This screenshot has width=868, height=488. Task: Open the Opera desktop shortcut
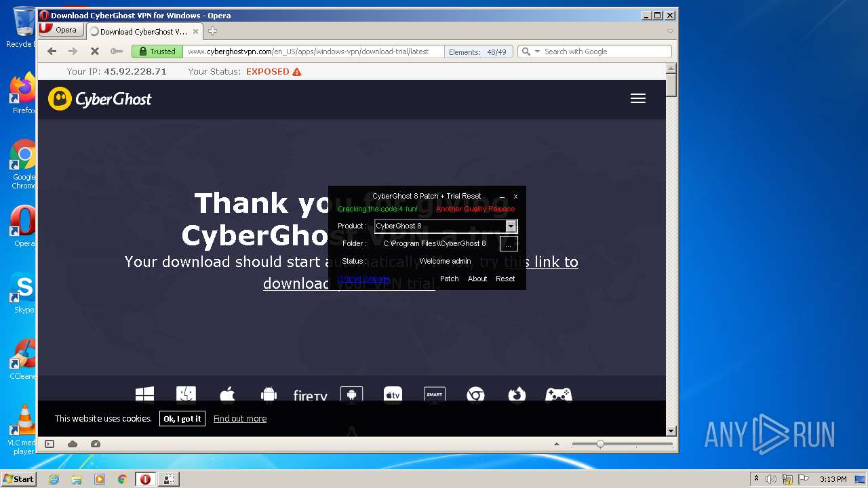24,226
